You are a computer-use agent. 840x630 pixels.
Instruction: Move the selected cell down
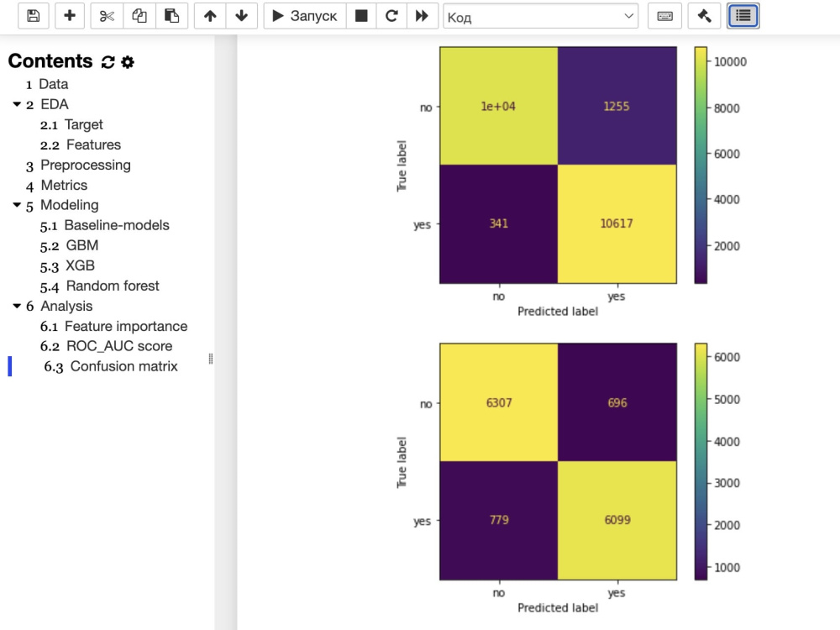(x=242, y=15)
